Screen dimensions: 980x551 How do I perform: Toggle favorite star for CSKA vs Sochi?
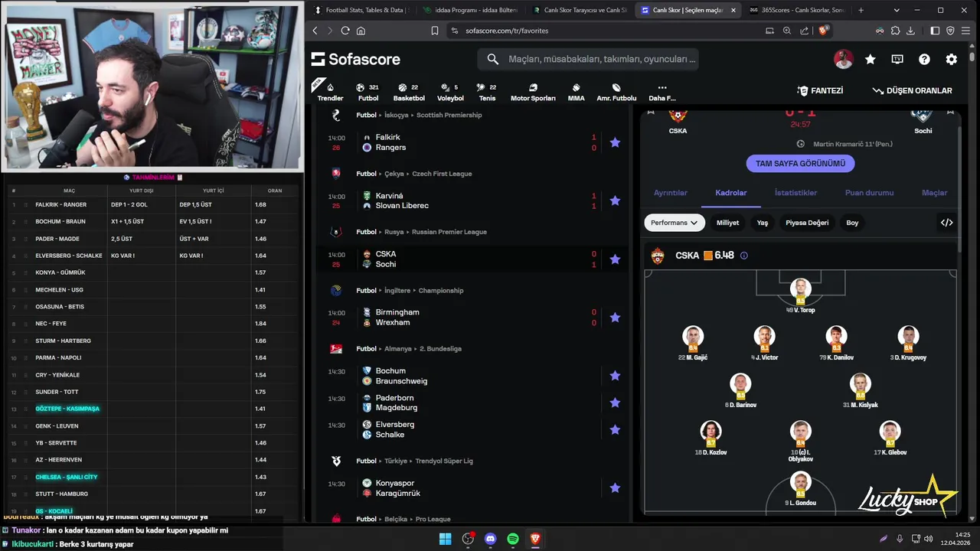pyautogui.click(x=615, y=259)
